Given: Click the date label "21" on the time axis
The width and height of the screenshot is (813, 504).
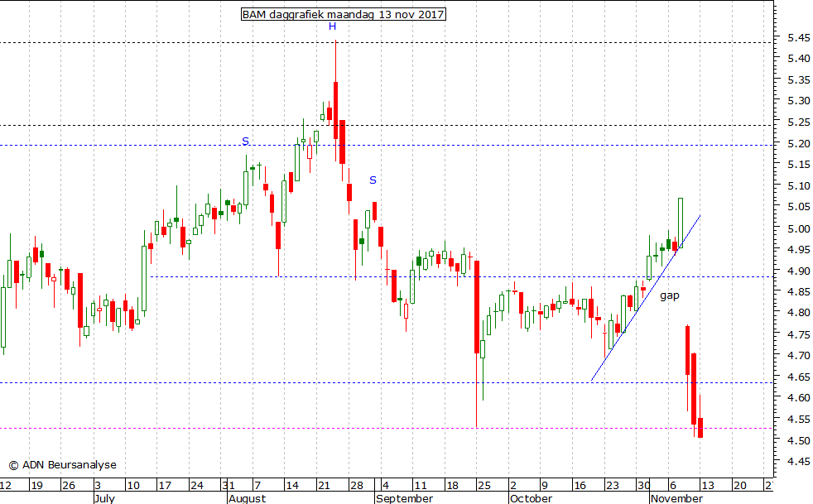Looking at the screenshot, I should 324,486.
